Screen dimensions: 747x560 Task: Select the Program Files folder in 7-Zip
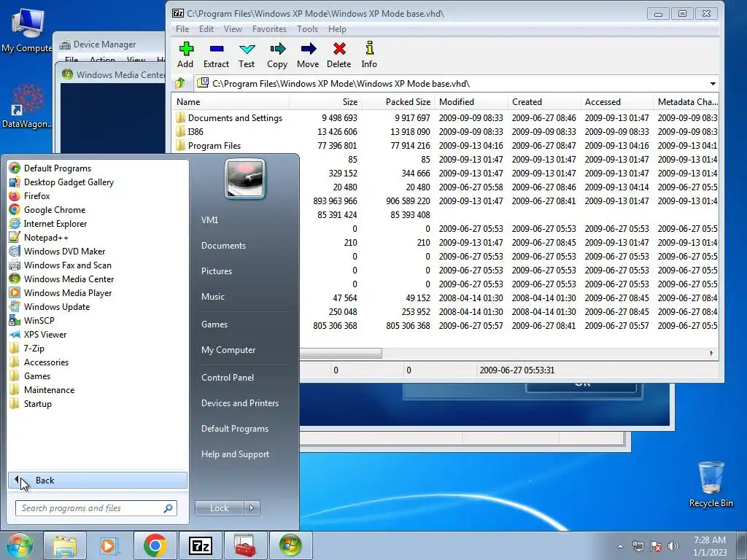point(445,145)
